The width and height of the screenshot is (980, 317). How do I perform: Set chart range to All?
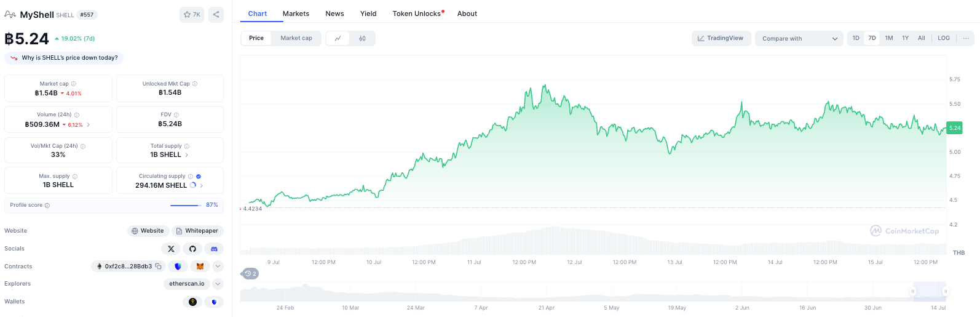(x=921, y=38)
